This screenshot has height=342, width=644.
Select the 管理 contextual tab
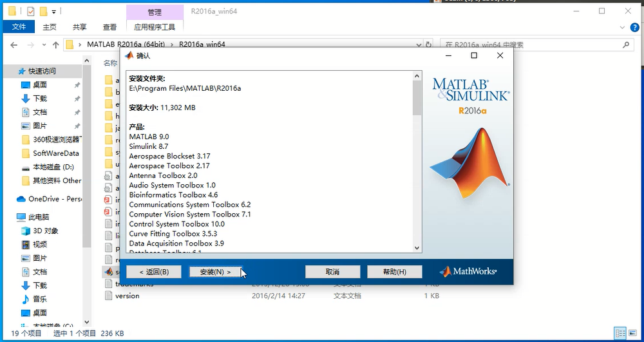[x=155, y=12]
